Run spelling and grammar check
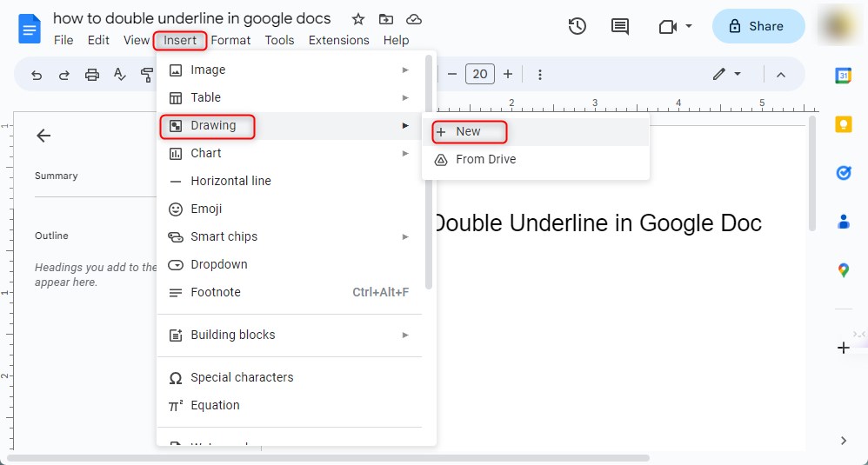868x465 pixels. (119, 74)
